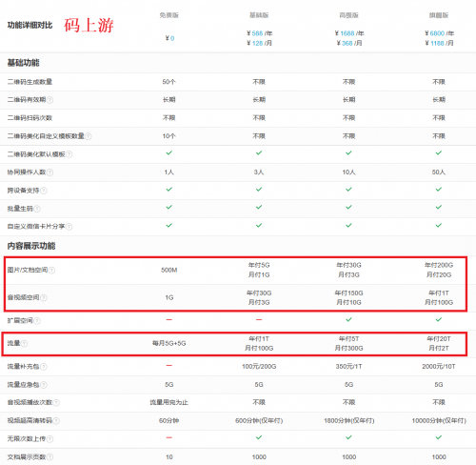
Task: Open the help tooltip for 二维码美化自定义模板数量
Action: [89, 136]
